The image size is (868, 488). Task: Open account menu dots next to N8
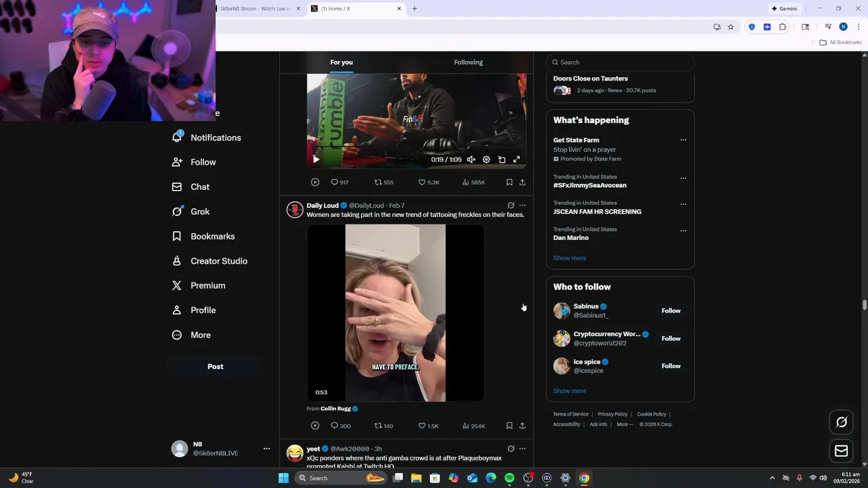267,449
